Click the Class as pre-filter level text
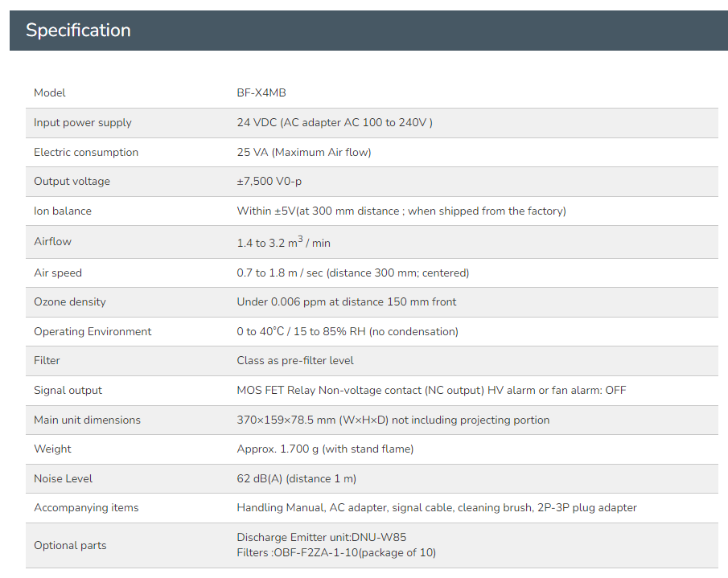 point(295,360)
